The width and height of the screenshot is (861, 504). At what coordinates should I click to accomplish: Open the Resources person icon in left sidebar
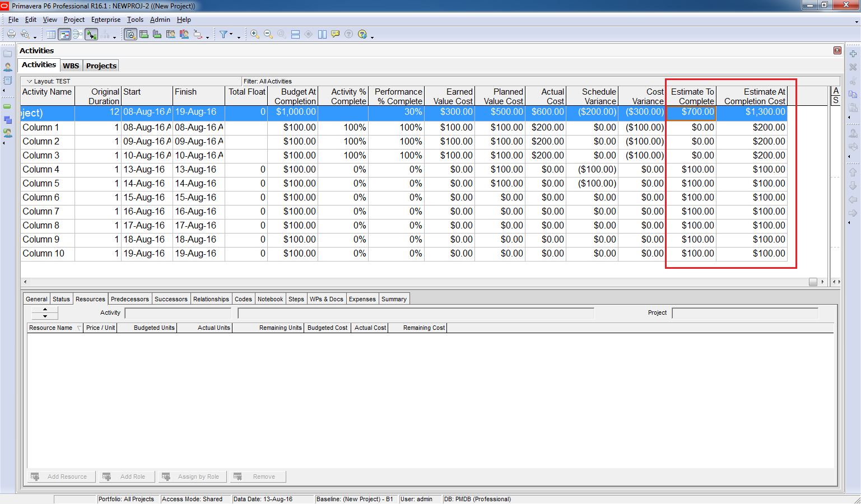[x=8, y=67]
